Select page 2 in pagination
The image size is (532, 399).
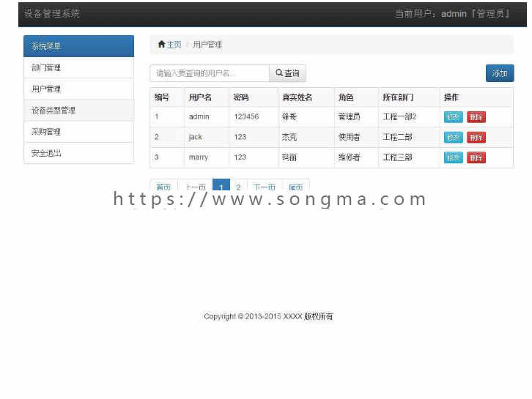[x=238, y=186]
